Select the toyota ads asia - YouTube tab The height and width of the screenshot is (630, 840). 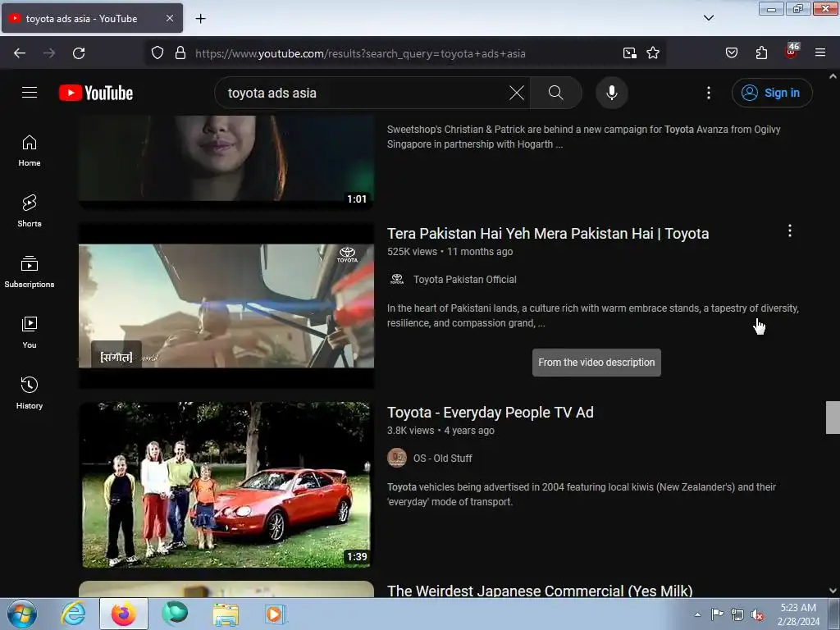click(x=92, y=19)
